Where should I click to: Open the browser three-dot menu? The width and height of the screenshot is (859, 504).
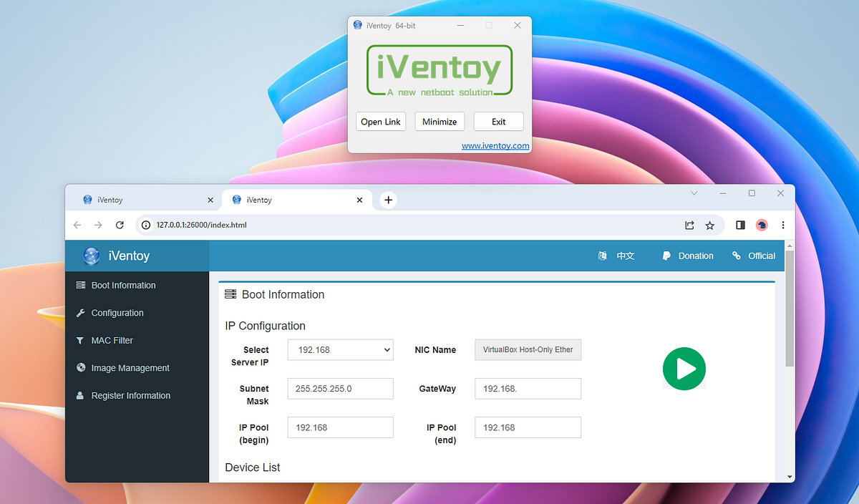pyautogui.click(x=783, y=225)
